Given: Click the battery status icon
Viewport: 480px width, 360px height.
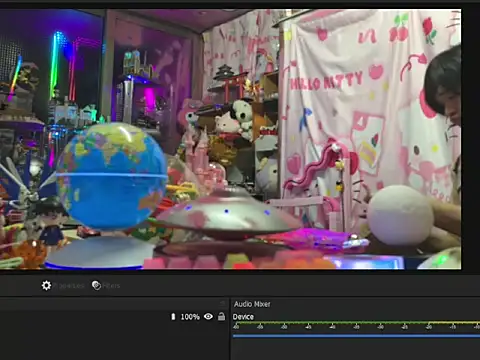Looking at the screenshot, I should [x=173, y=316].
